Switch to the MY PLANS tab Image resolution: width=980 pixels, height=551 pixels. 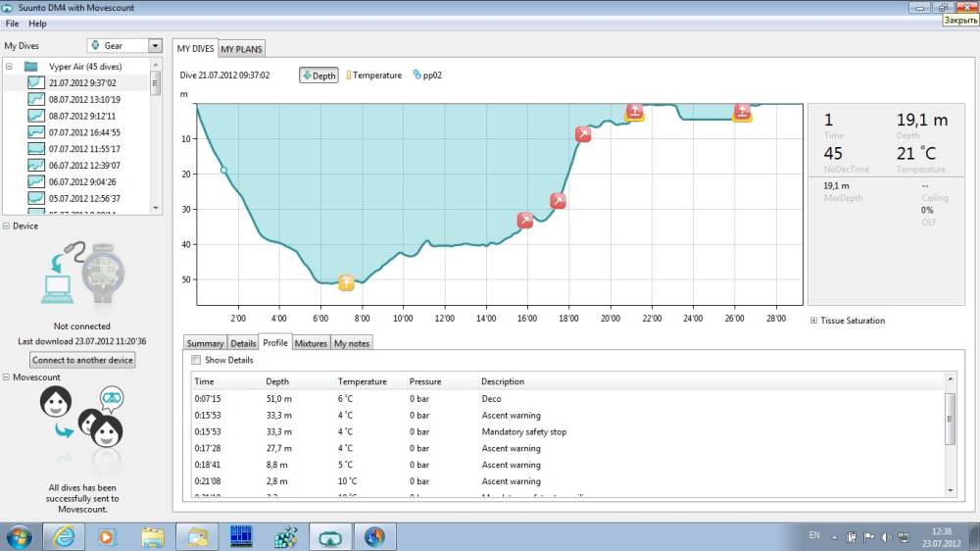(x=241, y=49)
